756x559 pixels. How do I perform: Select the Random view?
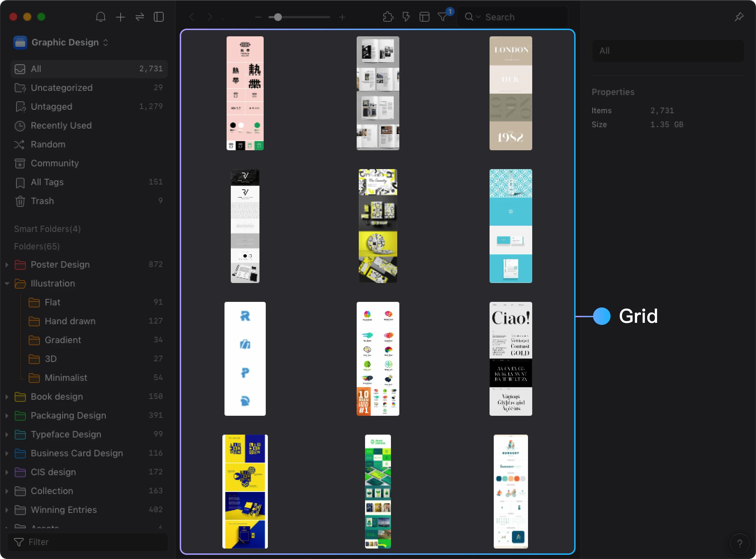click(89, 144)
